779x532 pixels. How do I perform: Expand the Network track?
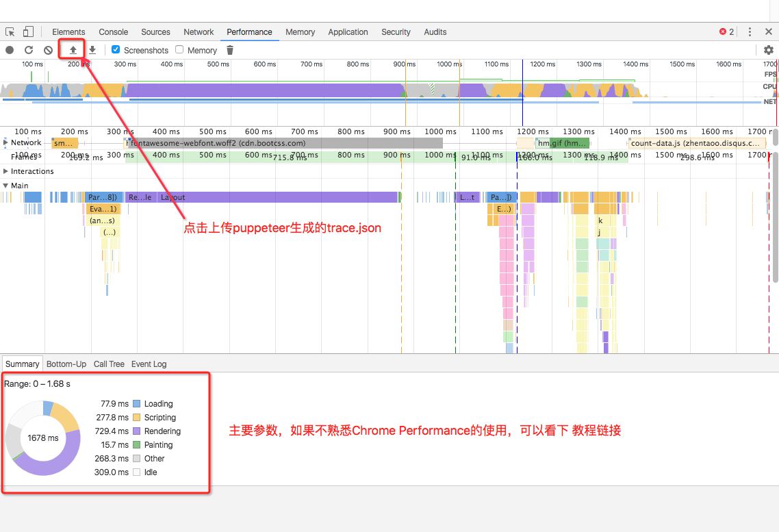pyautogui.click(x=6, y=142)
